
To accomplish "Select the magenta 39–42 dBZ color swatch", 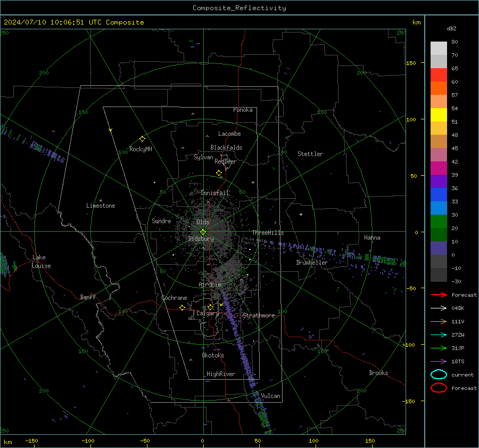I will point(439,168).
